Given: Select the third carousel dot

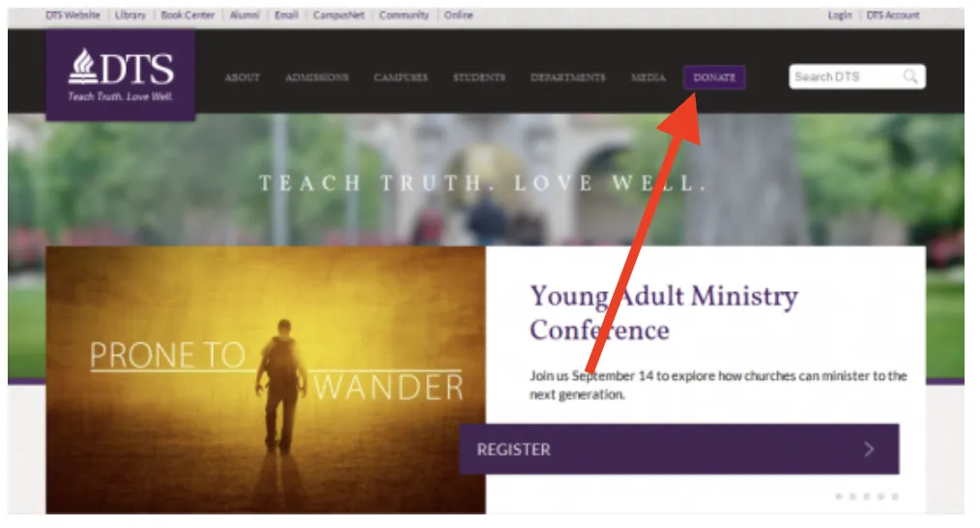Looking at the screenshot, I should coord(867,496).
